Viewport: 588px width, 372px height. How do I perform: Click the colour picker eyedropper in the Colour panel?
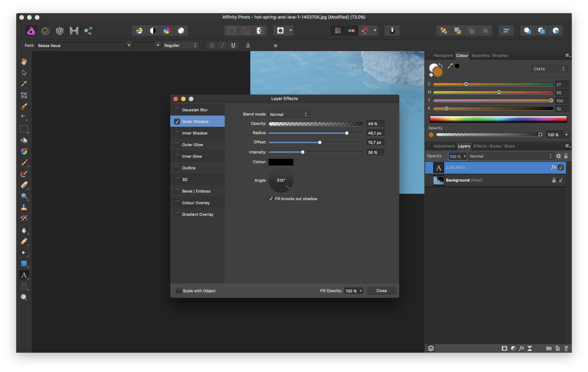[450, 66]
